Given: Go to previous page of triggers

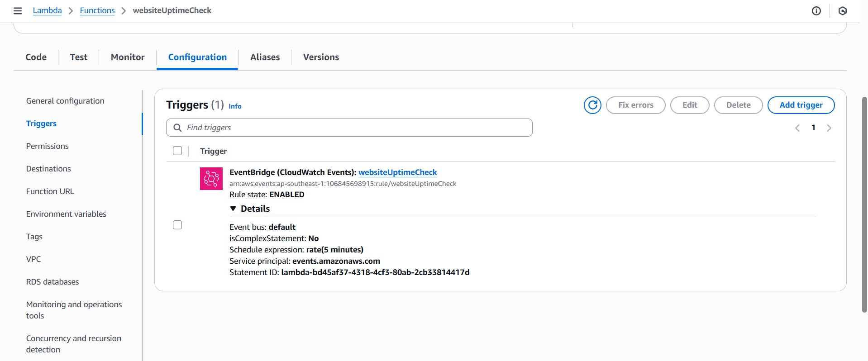Looking at the screenshot, I should click(x=797, y=128).
